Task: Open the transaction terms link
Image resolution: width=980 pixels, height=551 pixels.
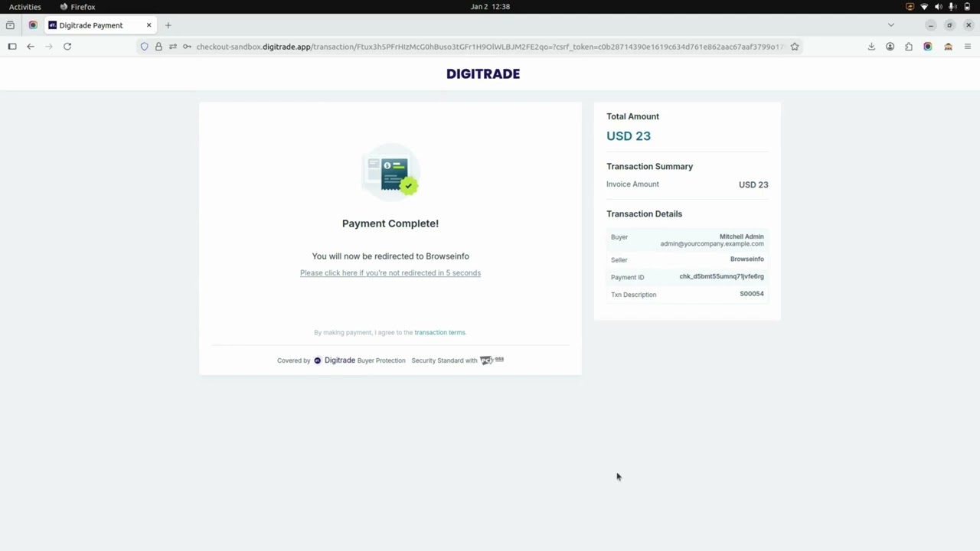Action: 439,332
